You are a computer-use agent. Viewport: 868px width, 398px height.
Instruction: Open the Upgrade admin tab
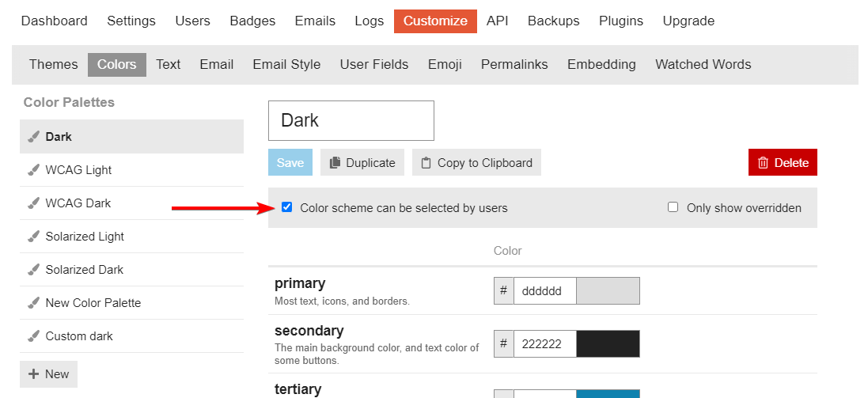(x=688, y=21)
